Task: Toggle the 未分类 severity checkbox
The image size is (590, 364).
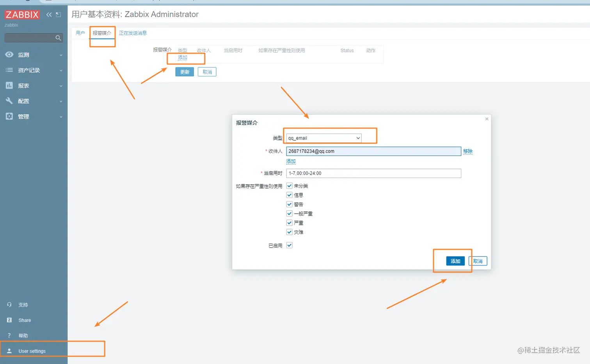Action: pos(290,186)
